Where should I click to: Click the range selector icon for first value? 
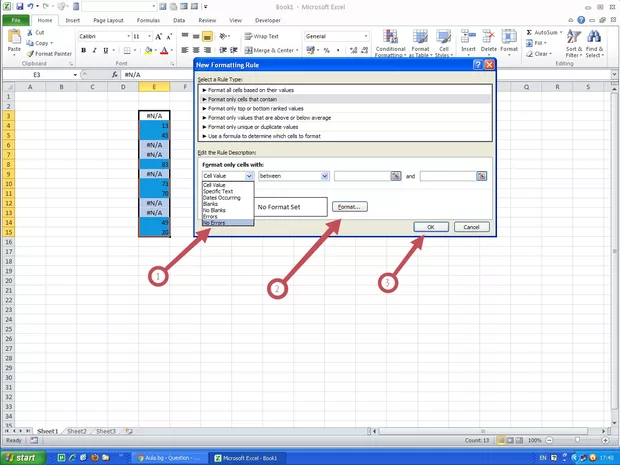coord(396,176)
